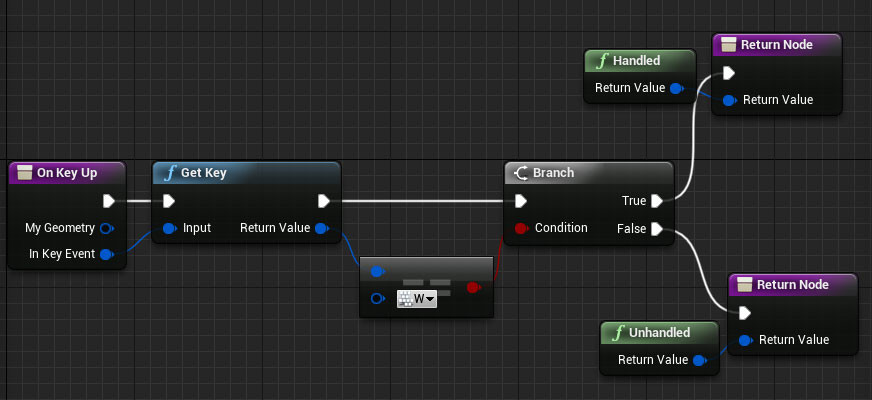Click the Unhandled function icon
Image resolution: width=872 pixels, height=400 pixels.
tap(618, 333)
